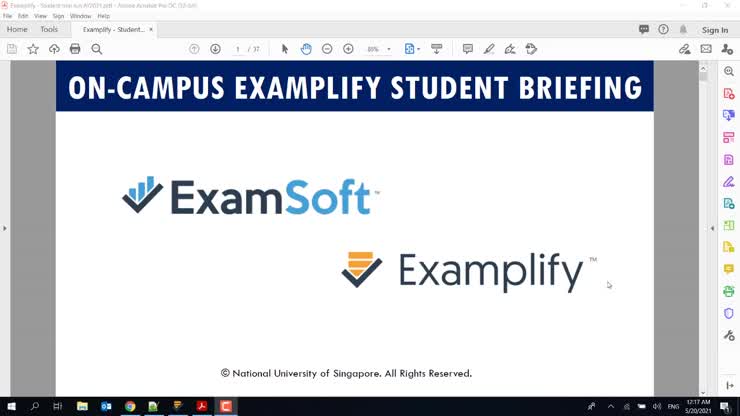740x416 pixels.
Task: Select the highlight text pen tool
Action: 489,49
